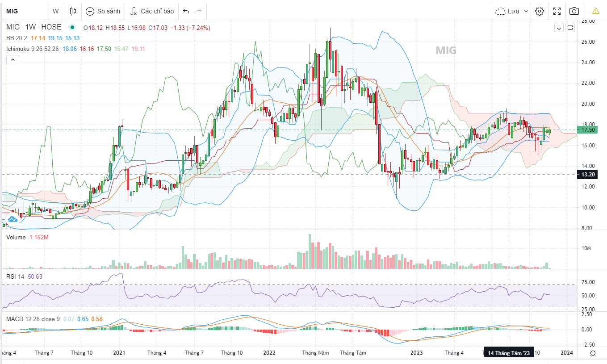Click the Lưu save button
This screenshot has width=607, height=364.
pyautogui.click(x=508, y=11)
